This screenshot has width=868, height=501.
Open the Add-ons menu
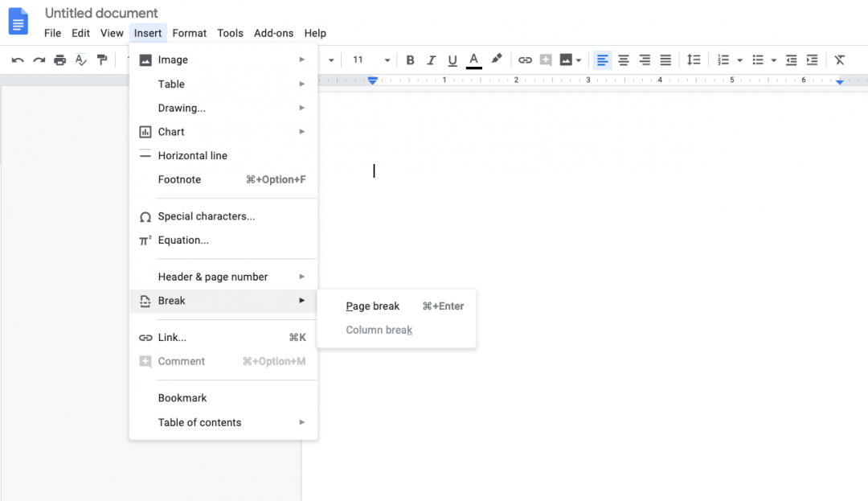pos(273,33)
